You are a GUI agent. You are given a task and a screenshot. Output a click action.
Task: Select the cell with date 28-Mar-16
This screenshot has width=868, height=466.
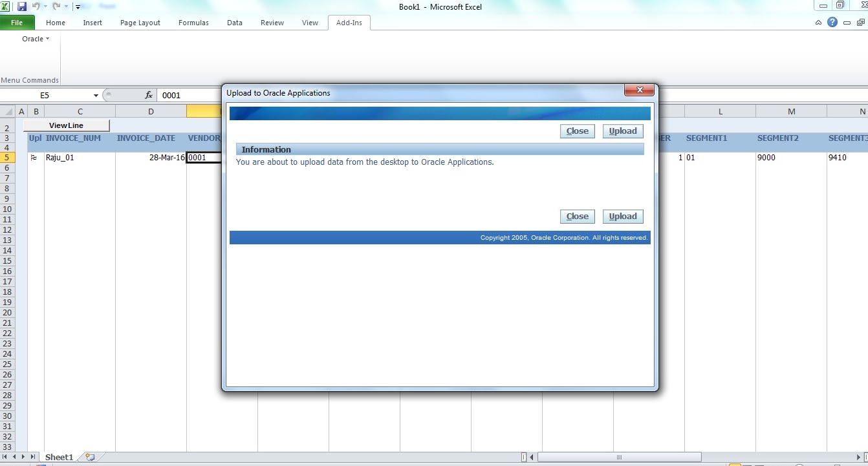click(x=151, y=157)
